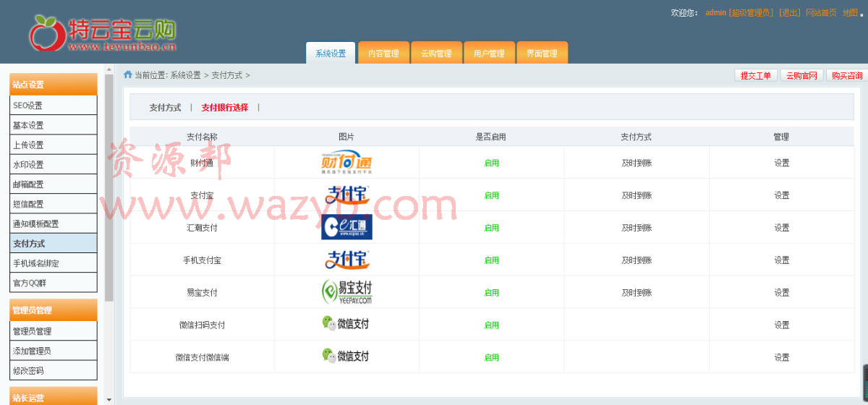Viewport: 868px width, 405px height.
Task: Open 设置 for 财付通
Action: tap(781, 163)
